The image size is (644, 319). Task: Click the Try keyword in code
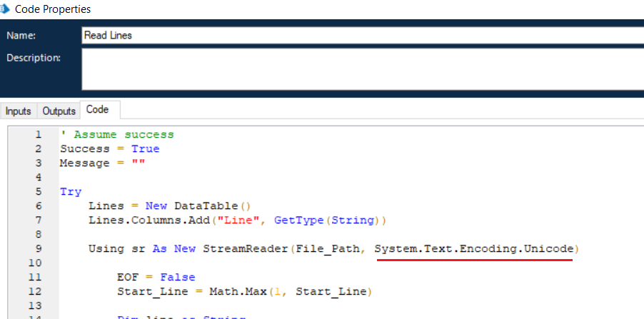[71, 192]
